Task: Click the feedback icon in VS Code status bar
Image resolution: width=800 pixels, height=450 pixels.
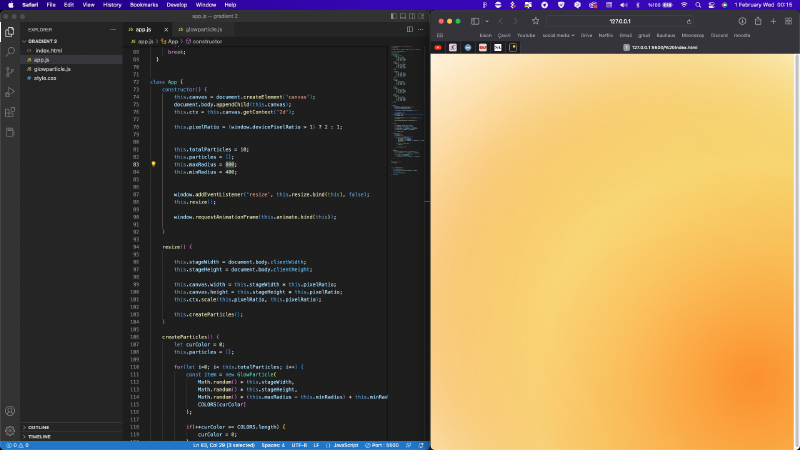Action: [x=409, y=445]
